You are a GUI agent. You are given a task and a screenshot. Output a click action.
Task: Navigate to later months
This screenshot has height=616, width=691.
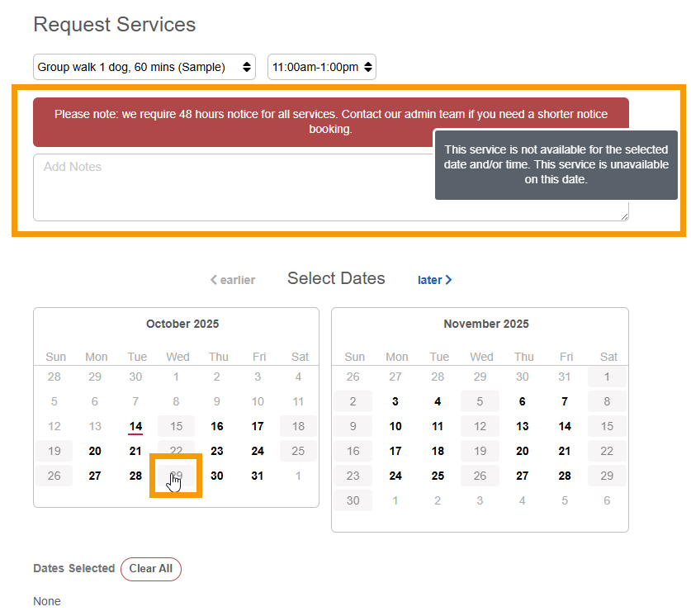[x=434, y=280]
